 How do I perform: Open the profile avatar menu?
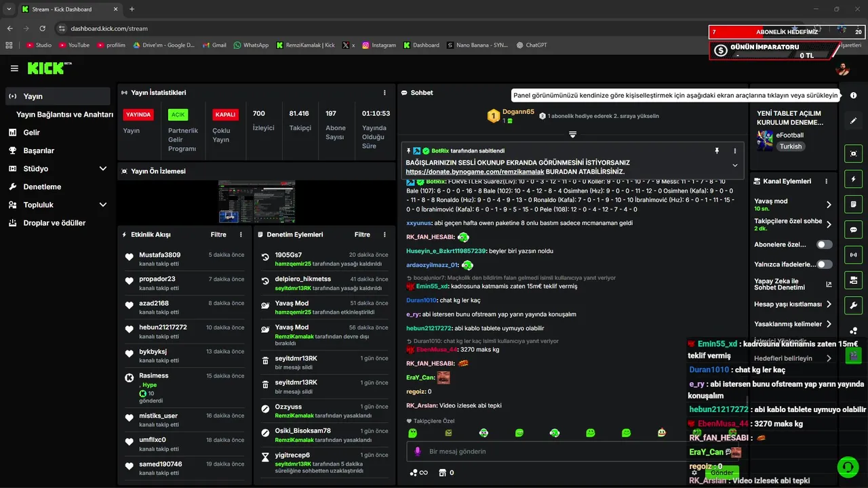pos(842,68)
